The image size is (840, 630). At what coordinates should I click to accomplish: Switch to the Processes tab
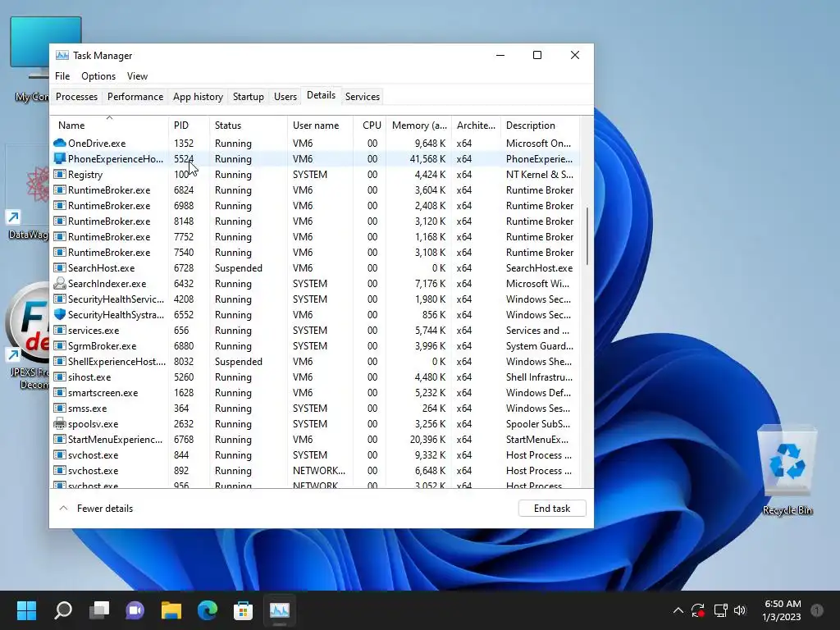point(76,97)
